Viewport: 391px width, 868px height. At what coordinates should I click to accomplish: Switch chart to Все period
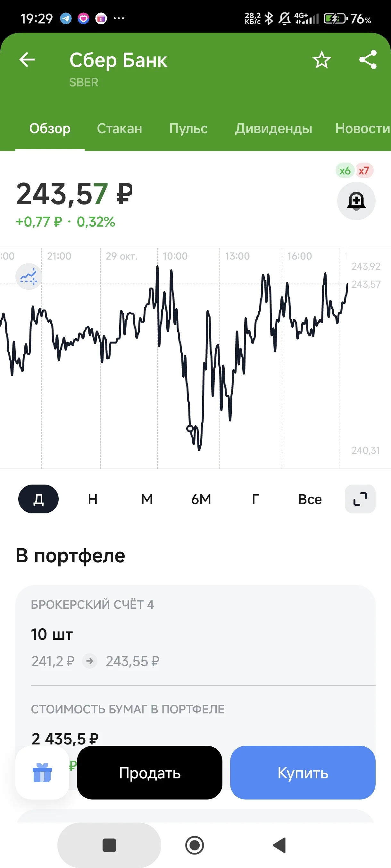tap(310, 499)
